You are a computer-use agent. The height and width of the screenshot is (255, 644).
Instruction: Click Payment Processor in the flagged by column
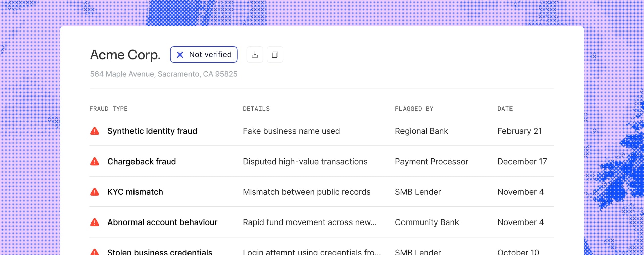(x=431, y=162)
